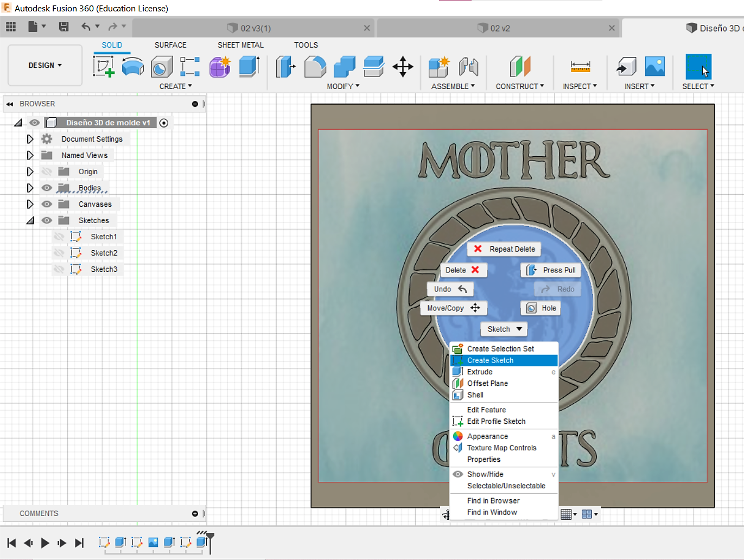This screenshot has height=560, width=744.
Task: Click Hole in marking menu
Action: click(x=542, y=308)
